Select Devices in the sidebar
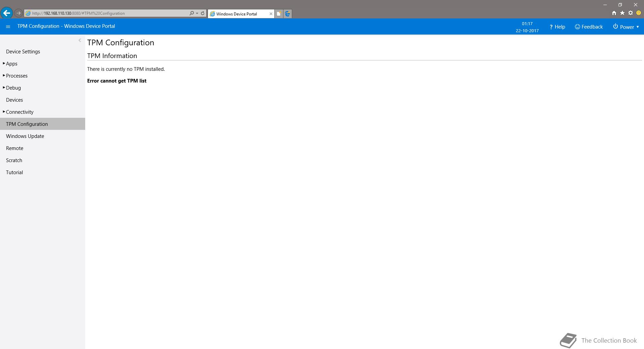The height and width of the screenshot is (349, 644). (x=14, y=100)
